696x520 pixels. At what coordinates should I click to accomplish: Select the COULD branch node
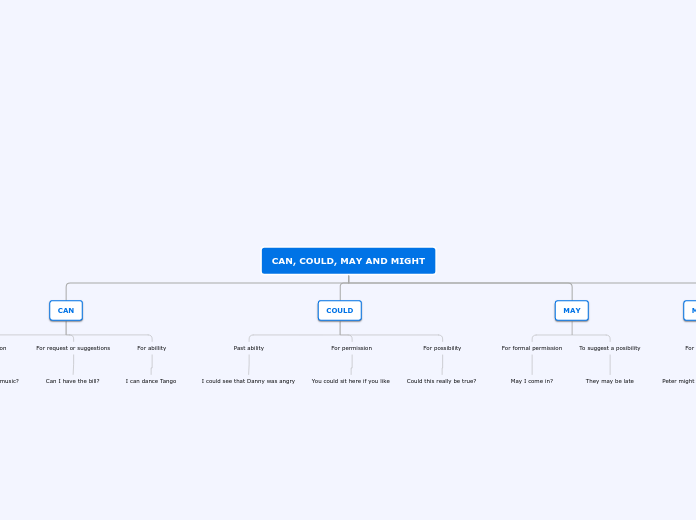[x=340, y=310]
